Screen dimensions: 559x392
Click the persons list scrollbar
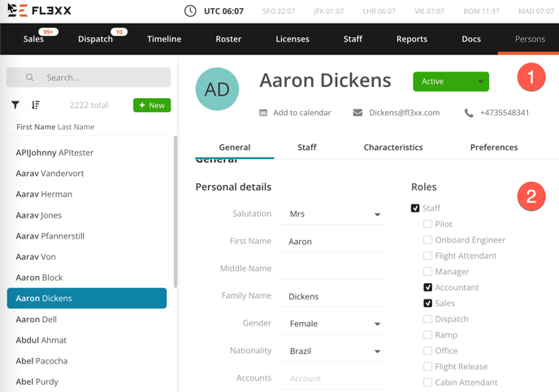[x=175, y=212]
